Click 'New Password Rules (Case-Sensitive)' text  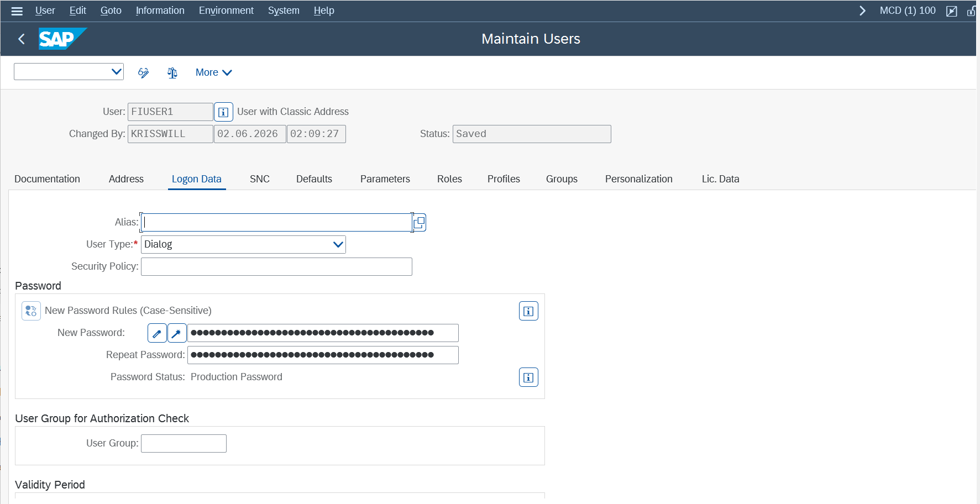pos(128,311)
